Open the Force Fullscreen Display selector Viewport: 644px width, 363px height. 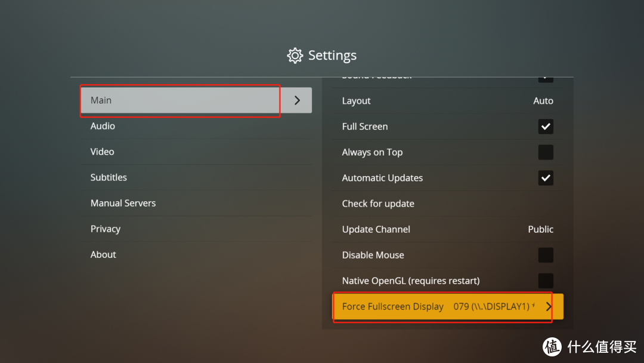(448, 306)
